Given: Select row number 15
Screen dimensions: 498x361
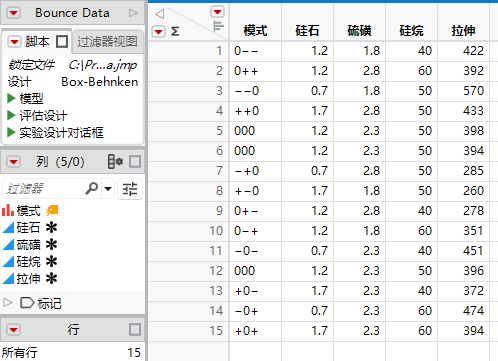Looking at the screenshot, I should 216,331.
